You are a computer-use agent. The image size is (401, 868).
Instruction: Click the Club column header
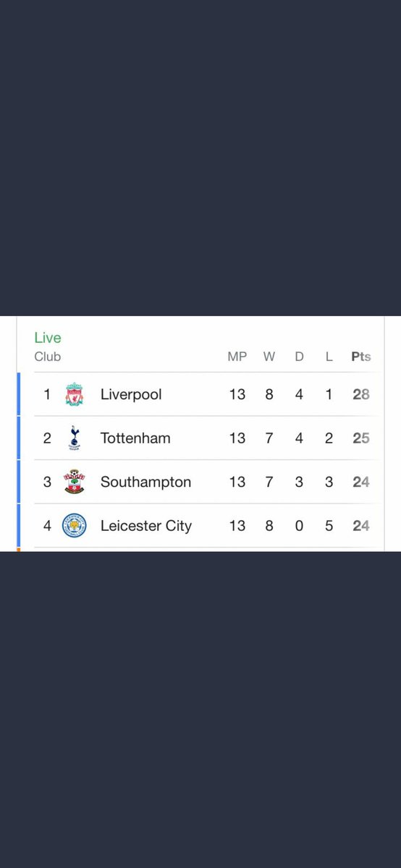click(x=48, y=357)
